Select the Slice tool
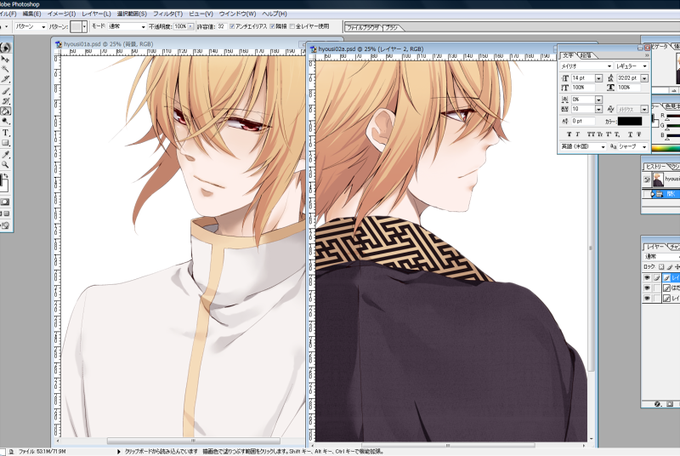This screenshot has width=680, height=456. tap(5, 79)
